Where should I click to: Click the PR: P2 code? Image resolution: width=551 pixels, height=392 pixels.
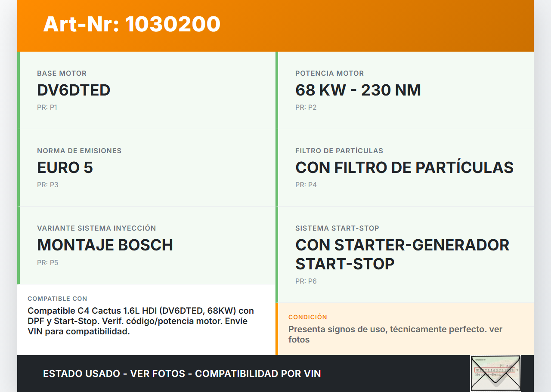[306, 107]
